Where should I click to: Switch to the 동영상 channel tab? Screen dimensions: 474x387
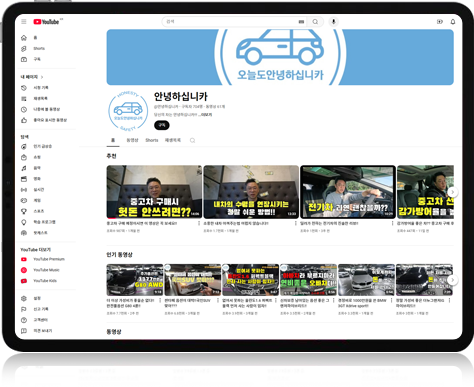point(132,140)
